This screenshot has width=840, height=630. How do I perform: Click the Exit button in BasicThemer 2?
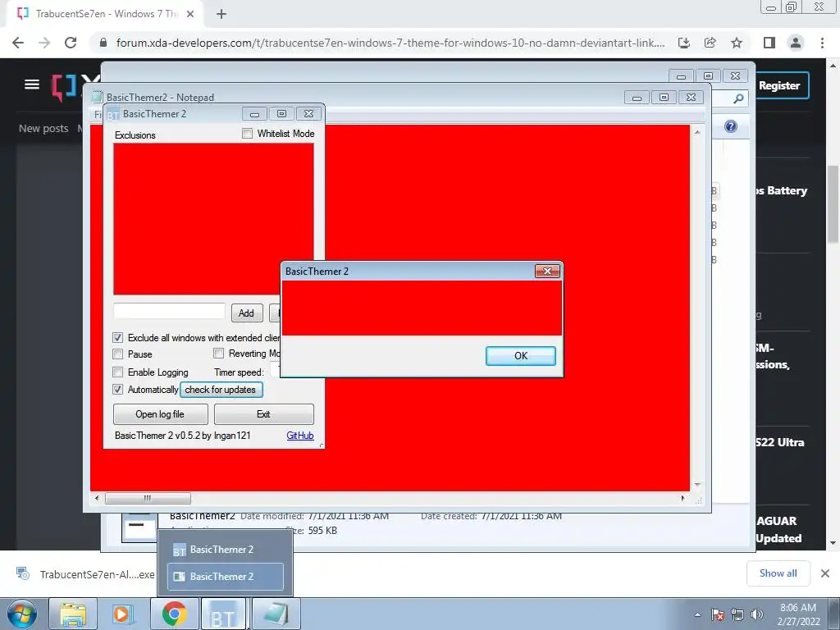(263, 414)
